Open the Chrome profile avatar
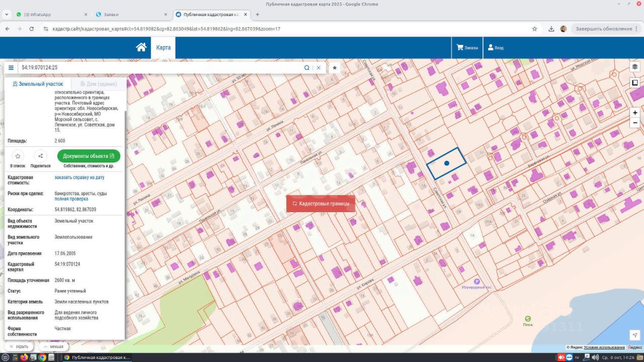The height and width of the screenshot is (362, 644). (563, 29)
